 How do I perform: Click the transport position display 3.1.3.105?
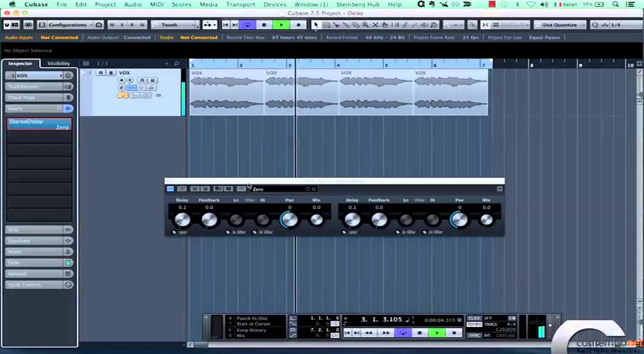tap(382, 320)
